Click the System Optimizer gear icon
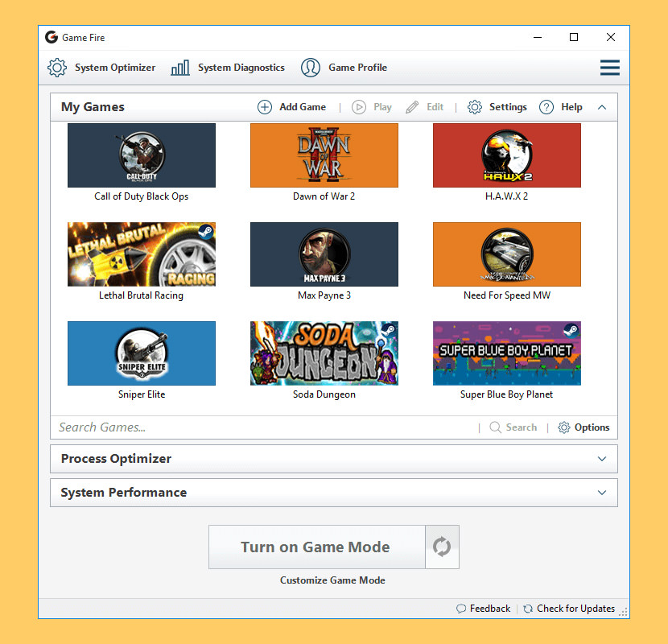The width and height of the screenshot is (668, 644). pos(57,68)
